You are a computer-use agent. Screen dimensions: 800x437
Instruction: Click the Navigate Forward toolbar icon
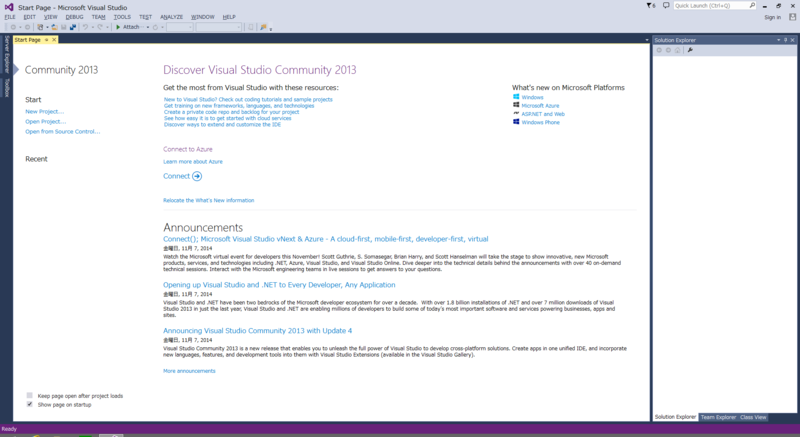pyautogui.click(x=28, y=27)
